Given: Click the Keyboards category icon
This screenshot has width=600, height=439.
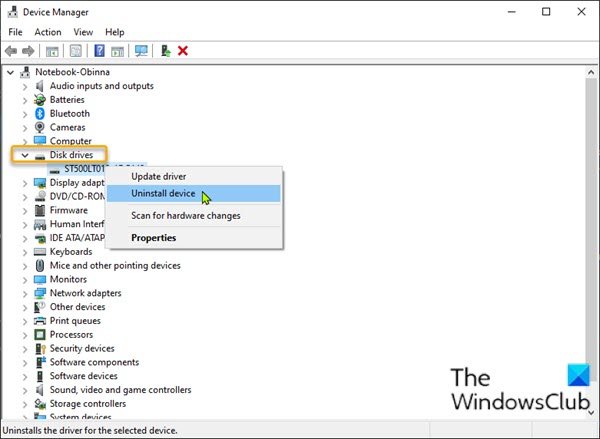Looking at the screenshot, I should point(40,252).
